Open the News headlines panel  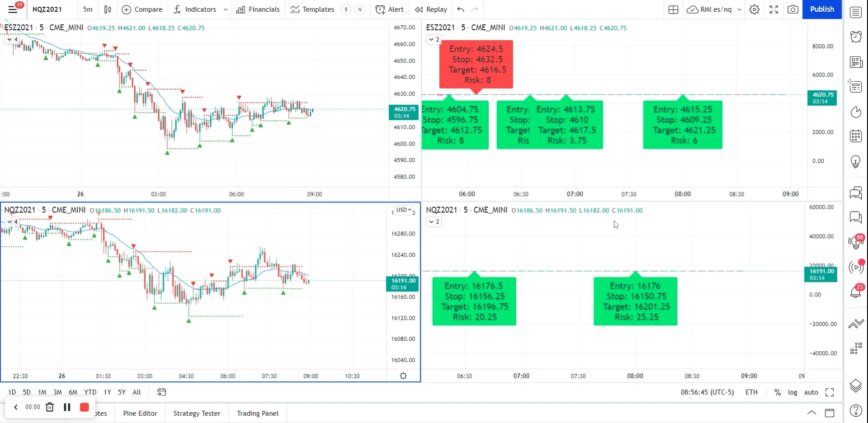pyautogui.click(x=856, y=62)
